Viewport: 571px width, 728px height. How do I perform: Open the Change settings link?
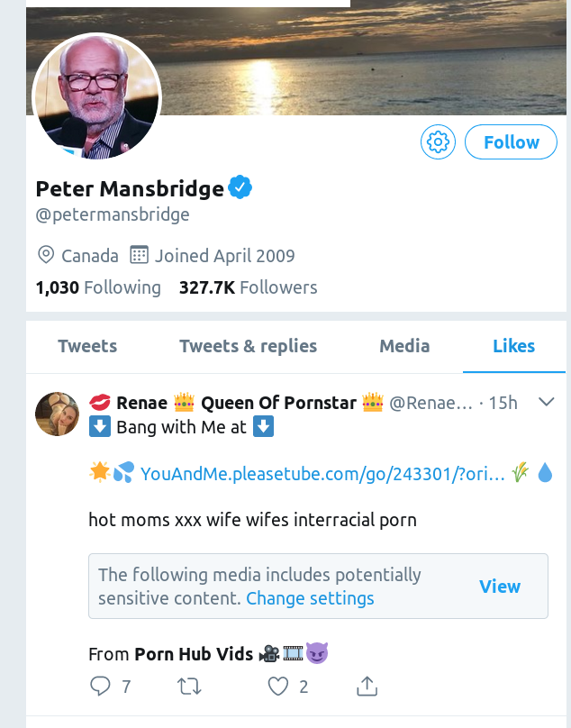point(310,598)
